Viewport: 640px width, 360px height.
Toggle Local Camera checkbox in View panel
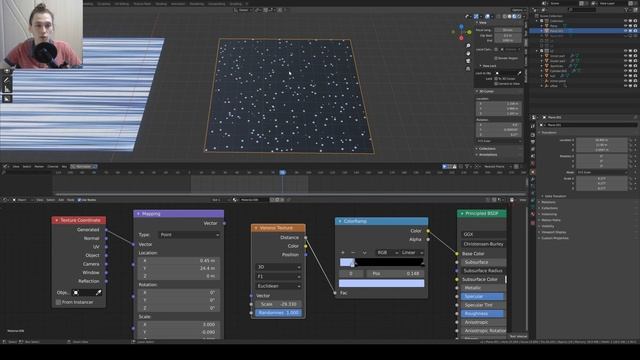coord(496,49)
